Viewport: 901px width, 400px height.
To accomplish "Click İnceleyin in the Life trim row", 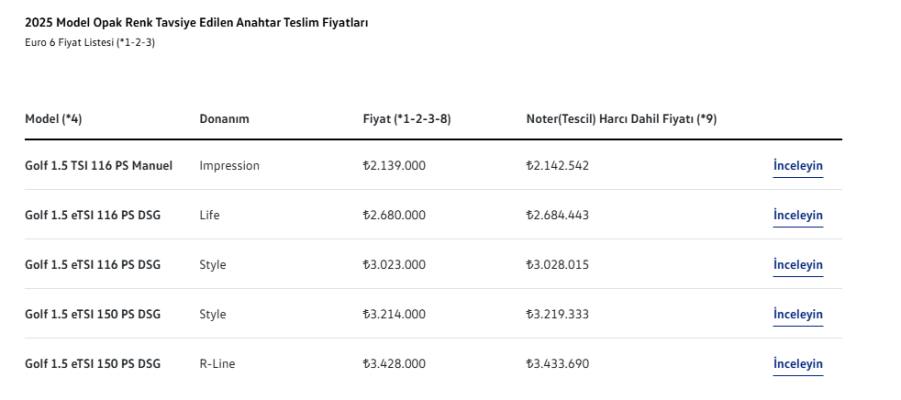I will pos(797,215).
